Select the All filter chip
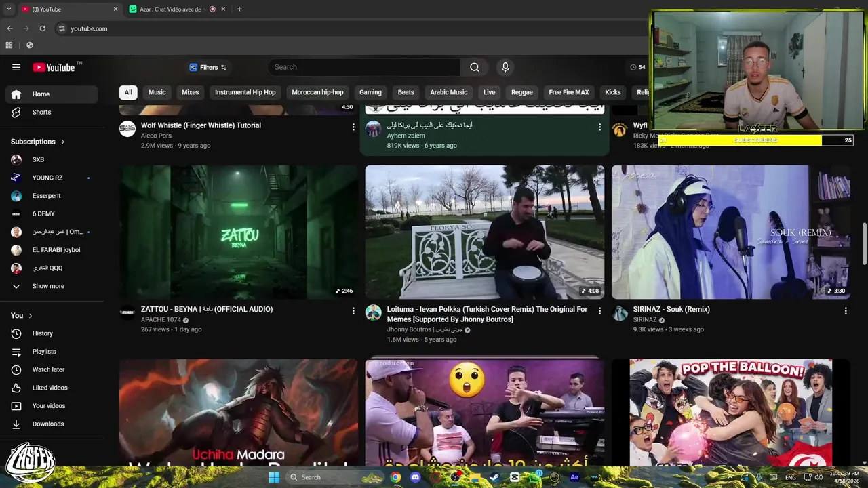868x488 pixels. point(128,92)
